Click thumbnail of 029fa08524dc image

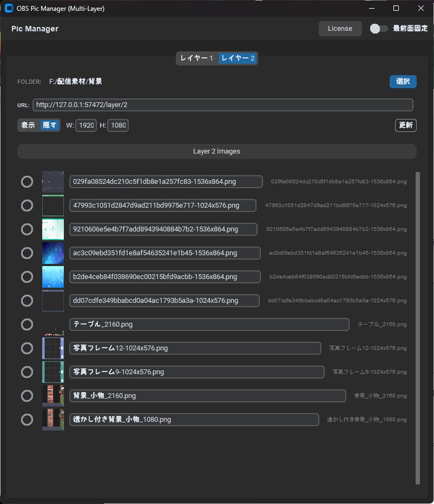point(53,182)
